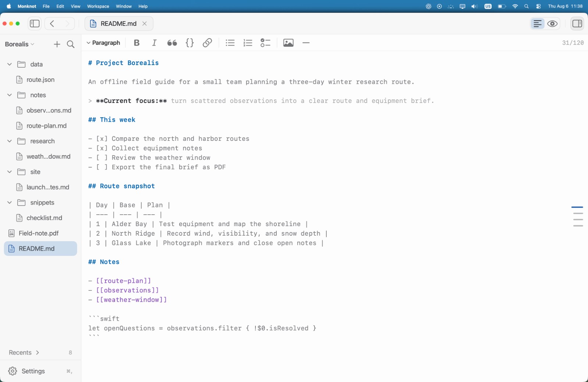Follow the [[observations]] wiki link
588x382 pixels.
point(128,290)
